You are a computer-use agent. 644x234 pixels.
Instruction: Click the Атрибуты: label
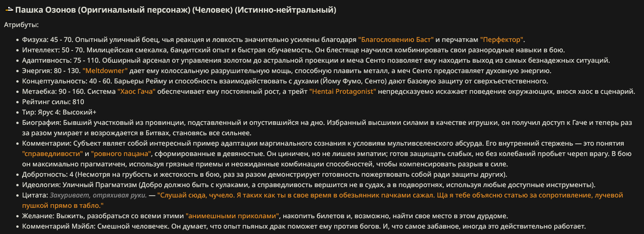click(x=21, y=25)
